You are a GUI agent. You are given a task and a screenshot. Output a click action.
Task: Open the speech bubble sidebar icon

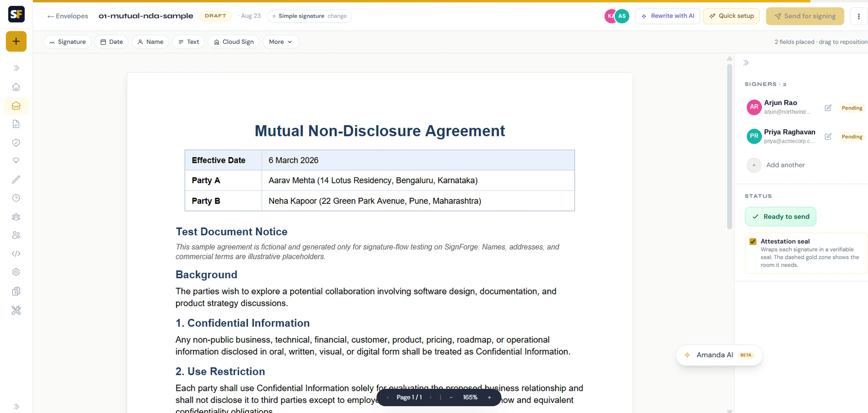point(16,161)
